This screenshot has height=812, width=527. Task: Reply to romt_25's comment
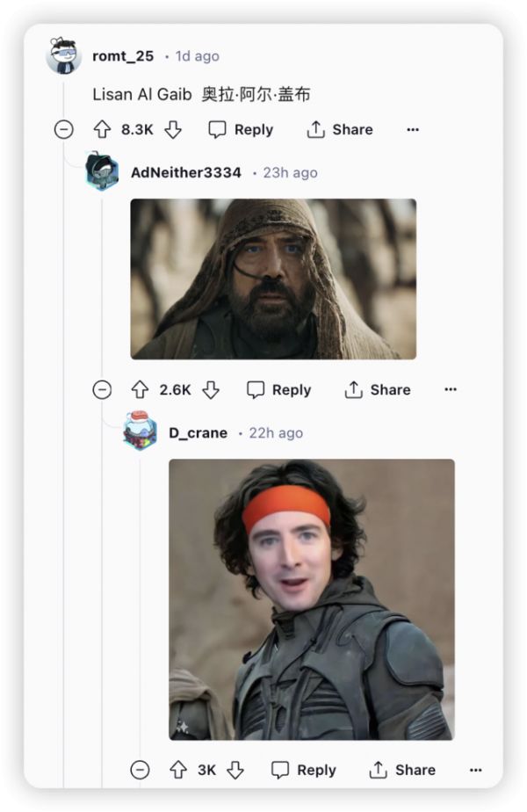pos(241,129)
